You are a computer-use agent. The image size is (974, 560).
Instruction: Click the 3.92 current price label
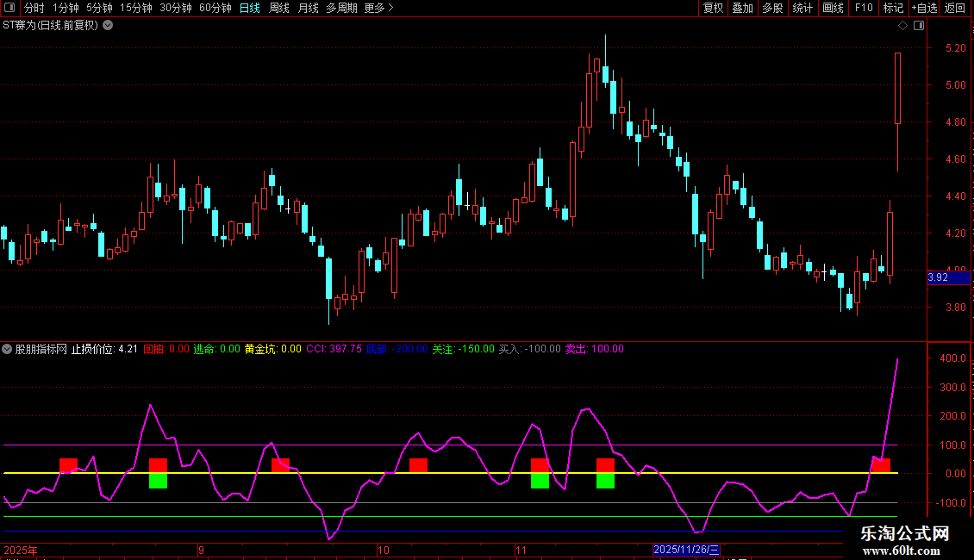tap(938, 277)
